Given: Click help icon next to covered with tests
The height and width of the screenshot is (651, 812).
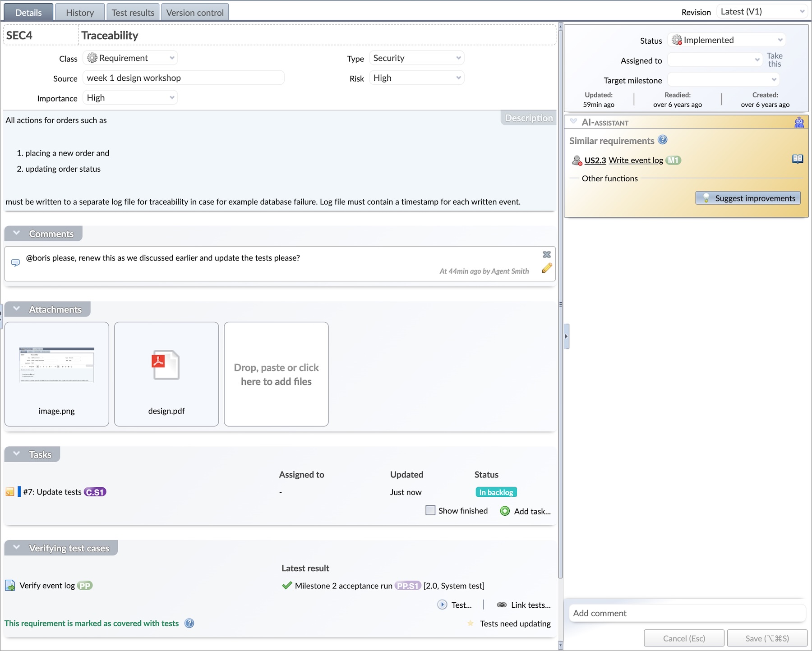Looking at the screenshot, I should click(189, 623).
